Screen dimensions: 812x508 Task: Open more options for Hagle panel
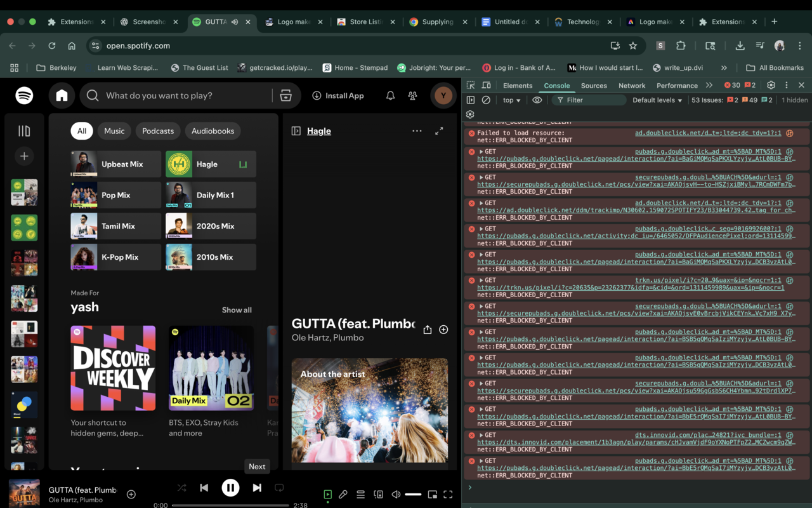tap(417, 131)
